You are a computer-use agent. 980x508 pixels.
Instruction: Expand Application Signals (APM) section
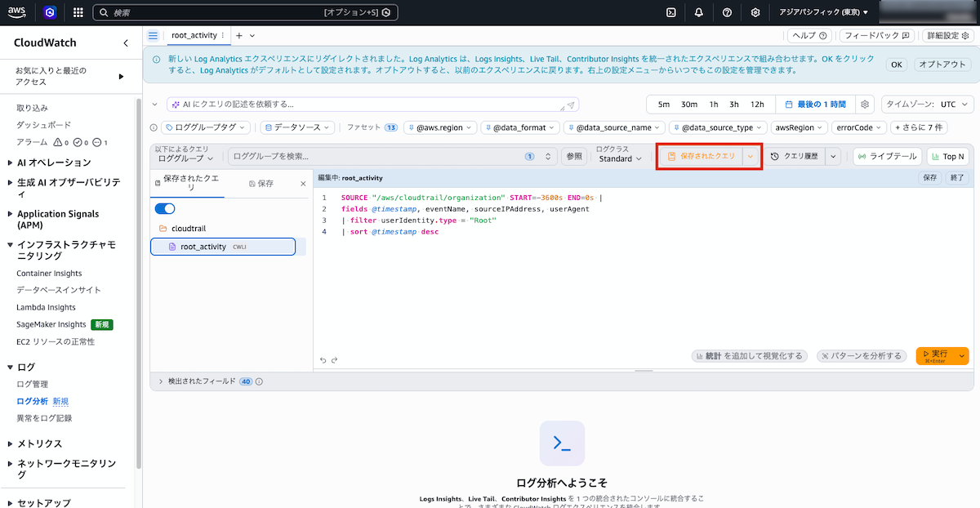pos(10,214)
